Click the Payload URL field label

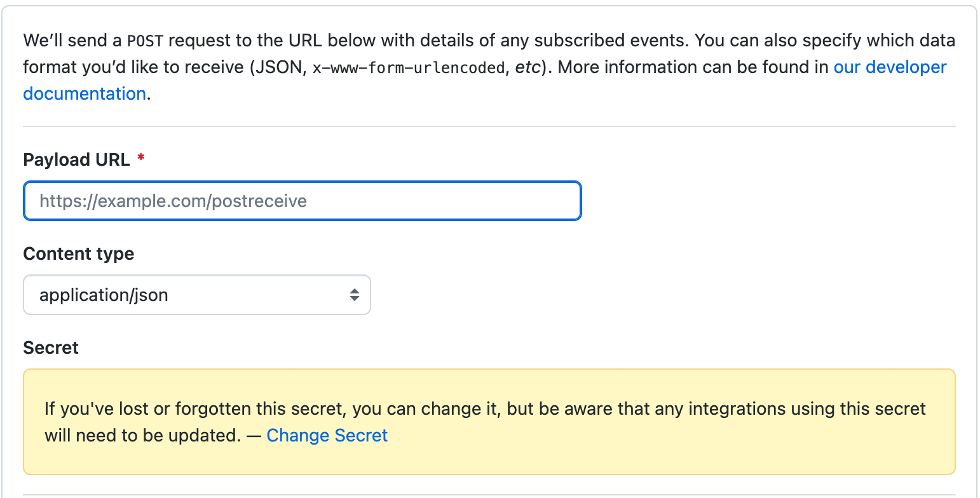pyautogui.click(x=76, y=159)
